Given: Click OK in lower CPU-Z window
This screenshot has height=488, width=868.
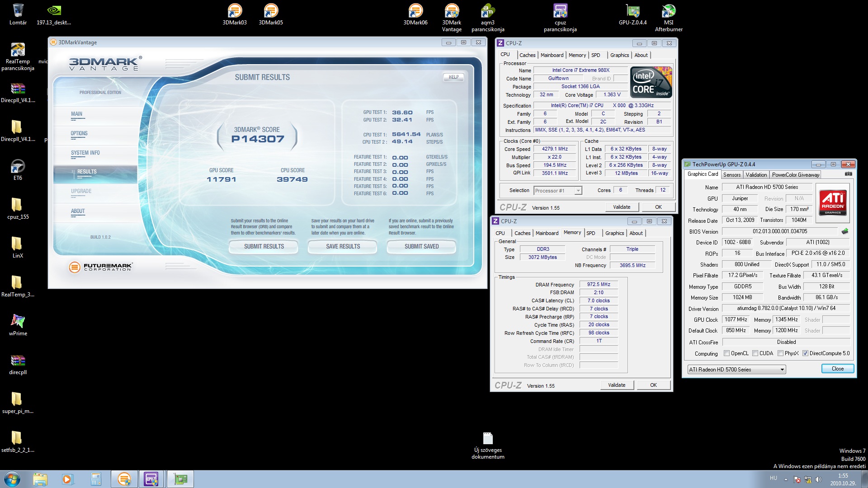Looking at the screenshot, I should (653, 385).
